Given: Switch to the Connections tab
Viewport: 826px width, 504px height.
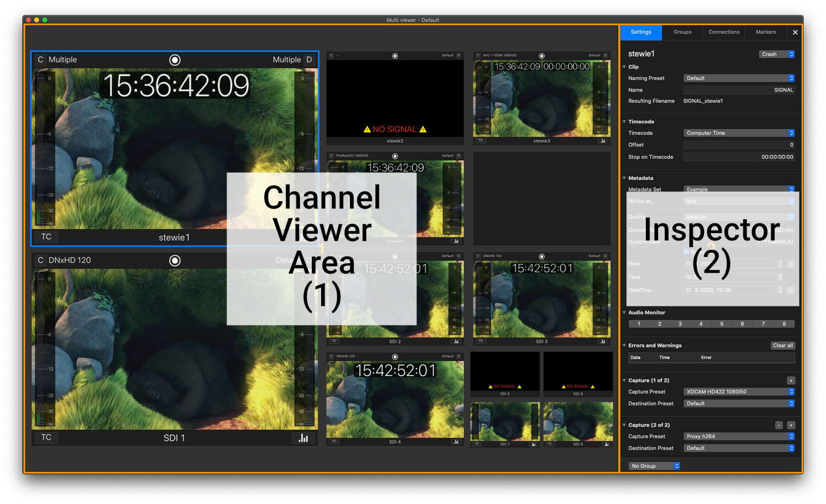Looking at the screenshot, I should pyautogui.click(x=724, y=32).
